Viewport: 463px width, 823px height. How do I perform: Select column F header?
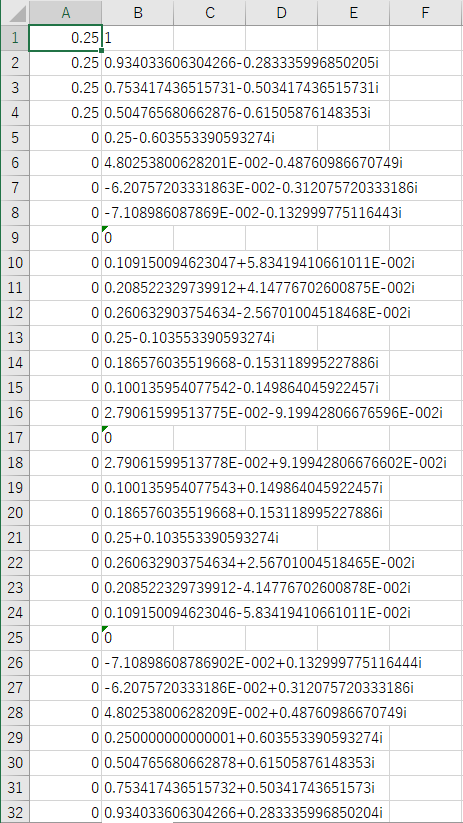[x=426, y=13]
